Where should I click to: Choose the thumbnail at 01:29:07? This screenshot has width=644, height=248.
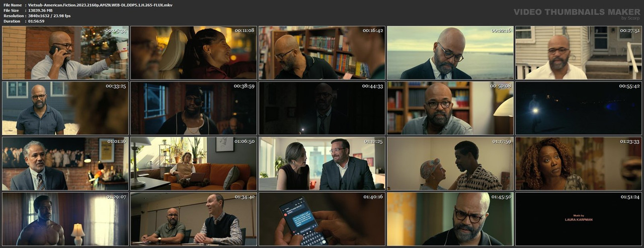65,219
